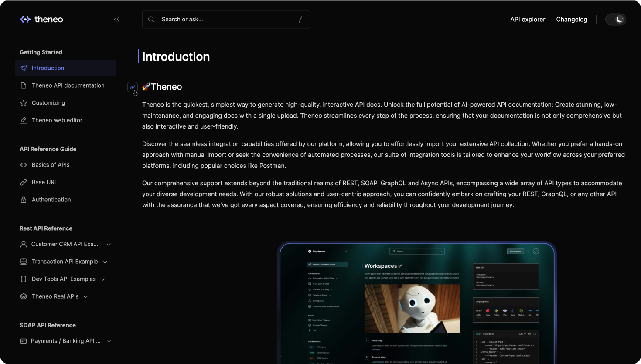Open the Changelog page

click(571, 19)
